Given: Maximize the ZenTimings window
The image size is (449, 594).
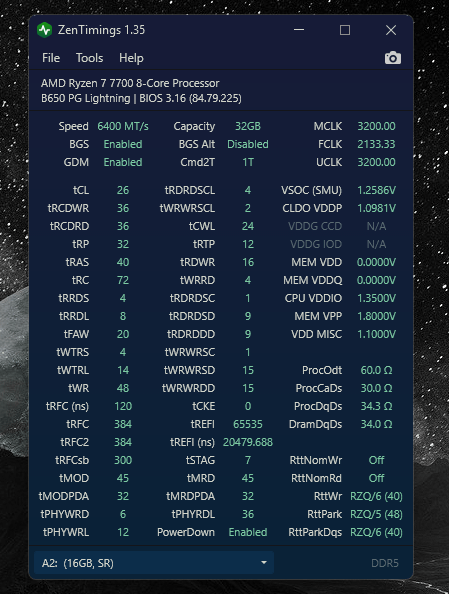Looking at the screenshot, I should [345, 30].
